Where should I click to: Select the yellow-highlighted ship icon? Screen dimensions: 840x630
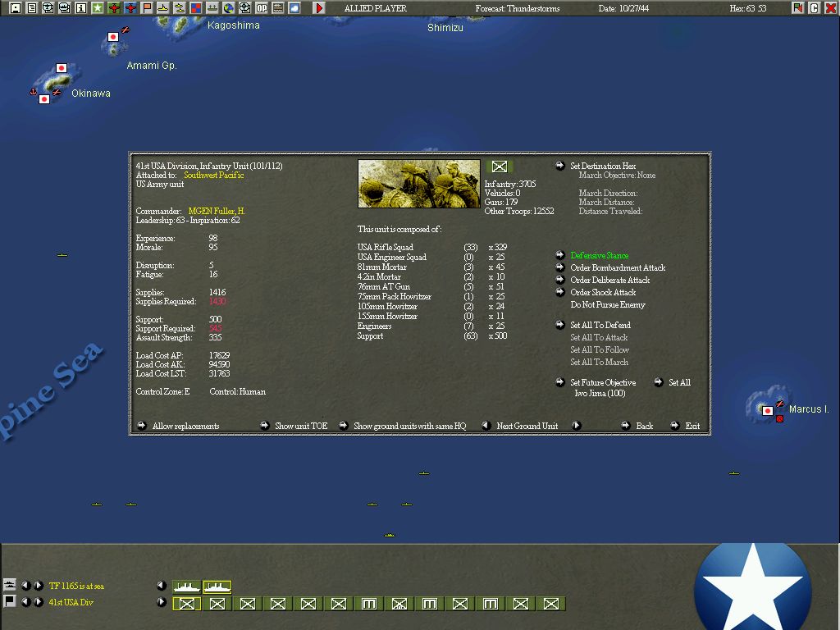[x=217, y=587]
